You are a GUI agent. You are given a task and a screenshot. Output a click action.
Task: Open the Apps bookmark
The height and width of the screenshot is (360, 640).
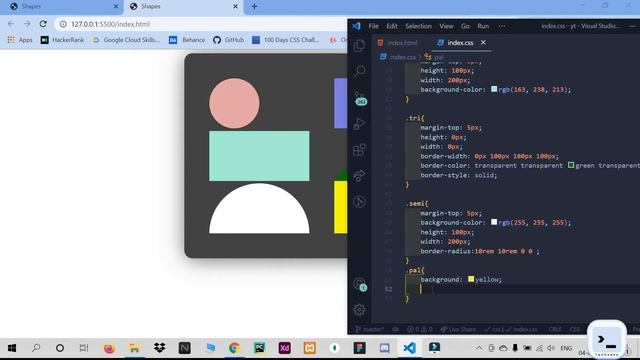click(20, 40)
